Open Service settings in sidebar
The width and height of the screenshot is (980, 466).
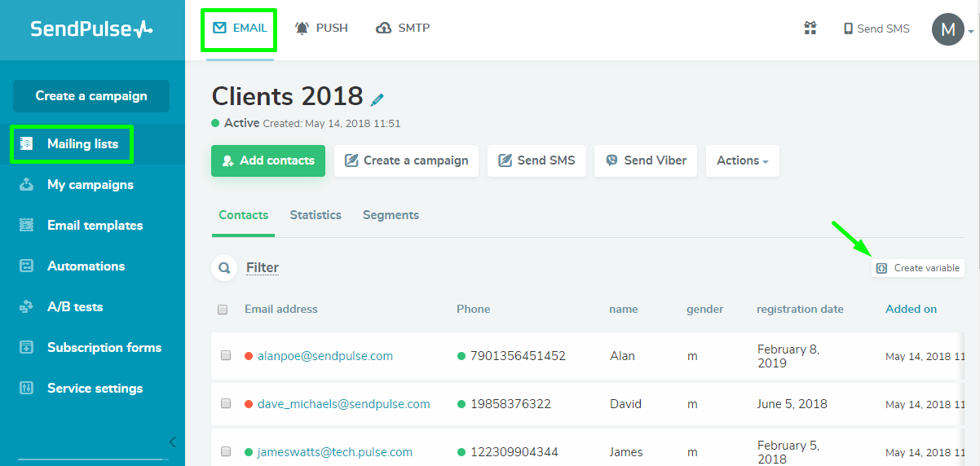[95, 389]
